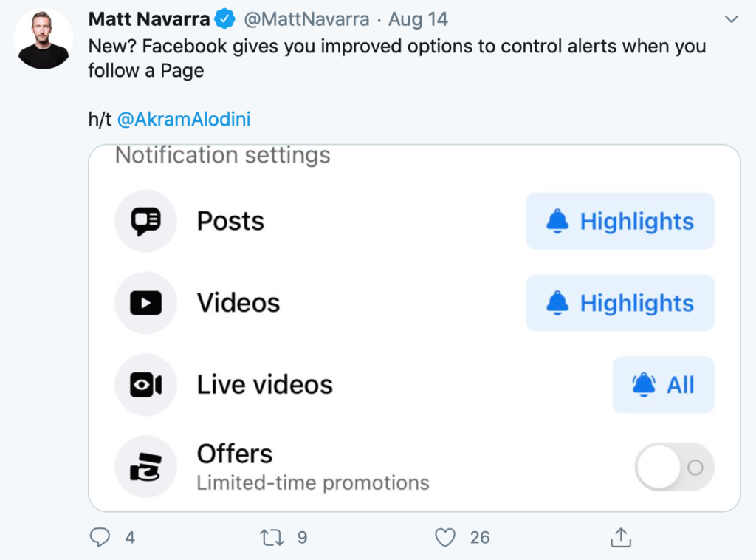Viewport: 756px width, 560px height.
Task: Open Videos Highlights notification dropdown
Action: [x=620, y=303]
